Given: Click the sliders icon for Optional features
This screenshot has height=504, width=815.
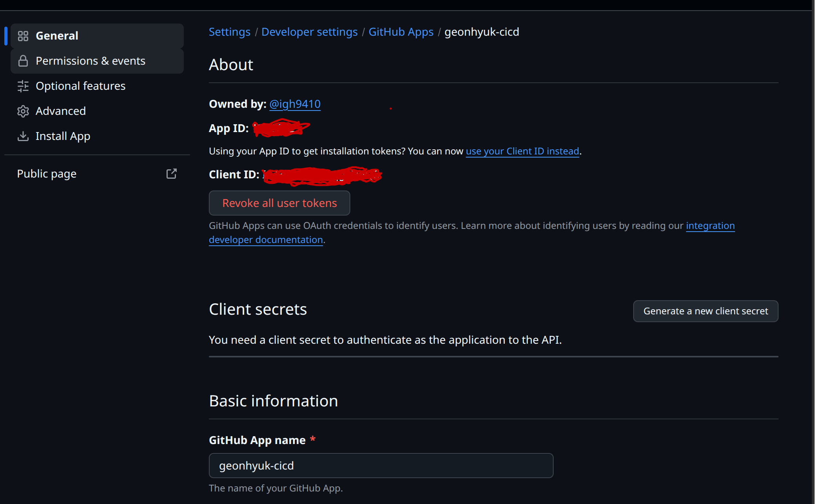Looking at the screenshot, I should (x=23, y=86).
